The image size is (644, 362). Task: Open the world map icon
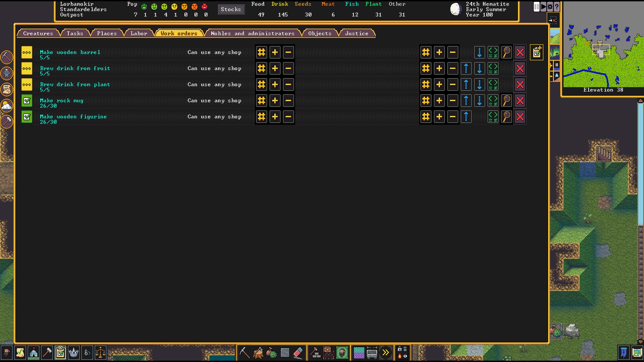(x=637, y=353)
